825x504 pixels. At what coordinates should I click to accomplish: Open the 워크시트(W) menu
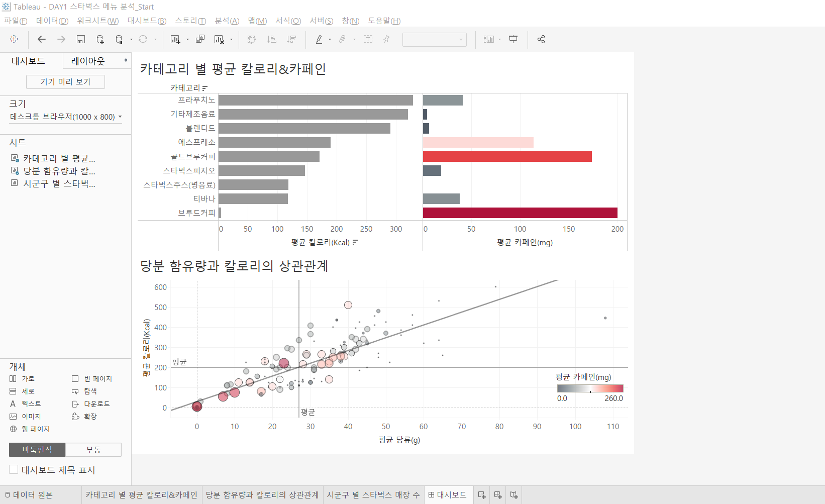(x=98, y=21)
